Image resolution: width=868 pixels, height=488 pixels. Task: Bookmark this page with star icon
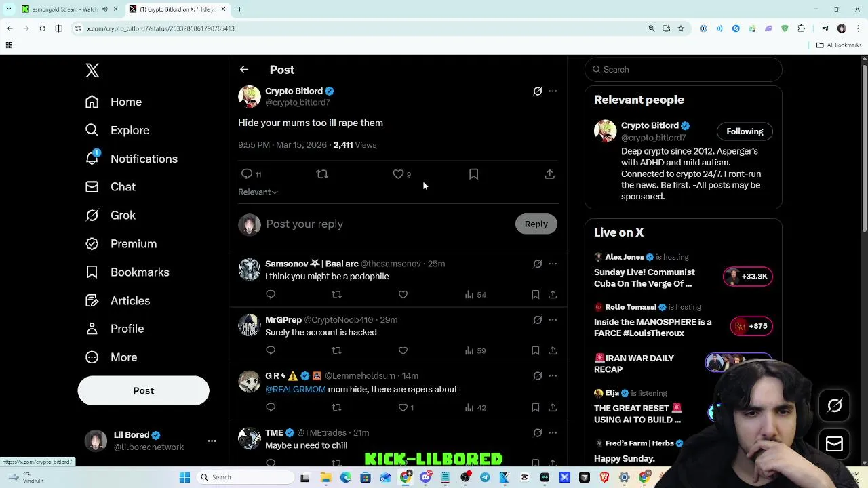pyautogui.click(x=680, y=28)
